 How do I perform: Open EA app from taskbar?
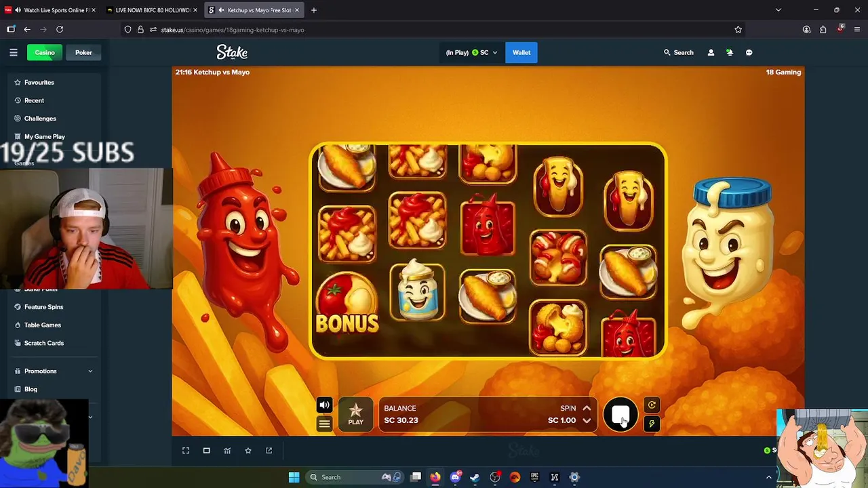[515, 477]
